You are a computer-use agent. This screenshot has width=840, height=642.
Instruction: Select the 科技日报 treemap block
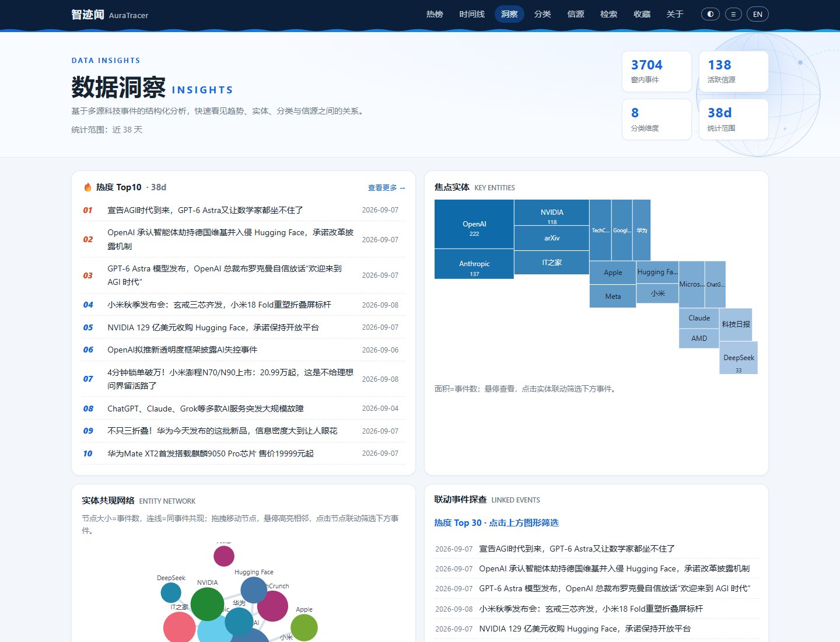click(736, 325)
